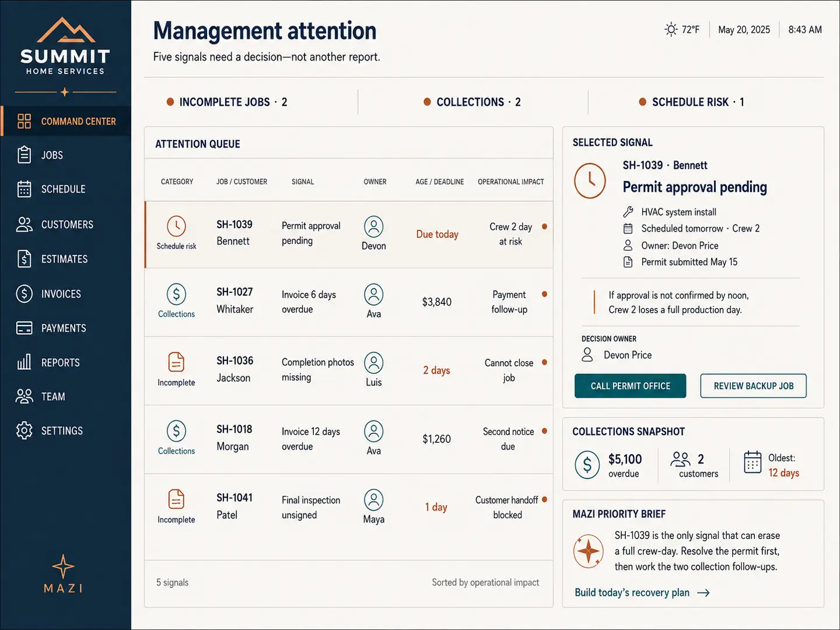Click the Settings gear icon
This screenshot has height=630, width=840.
coord(24,430)
